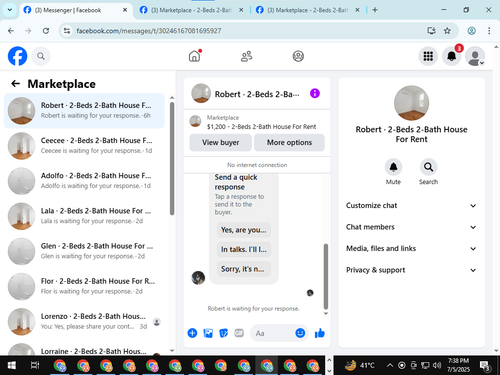Send quick reply "In talks. I'll l..."
This screenshot has width=500, height=375.
244,249
